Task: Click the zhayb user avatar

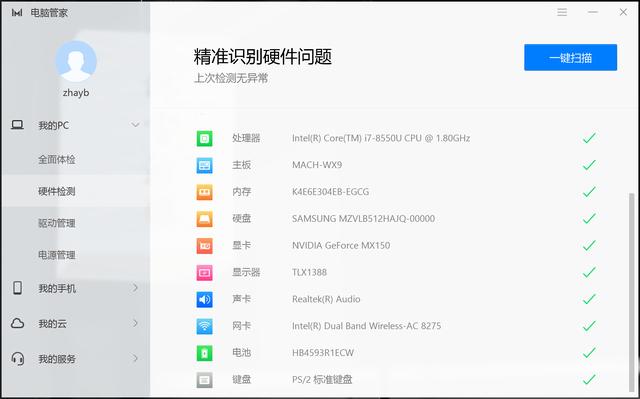Action: tap(76, 61)
